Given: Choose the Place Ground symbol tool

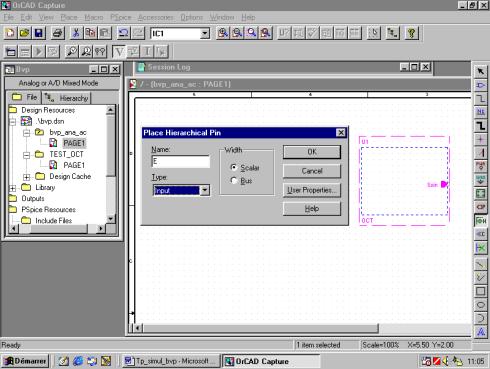Looking at the screenshot, I should coord(480,180).
